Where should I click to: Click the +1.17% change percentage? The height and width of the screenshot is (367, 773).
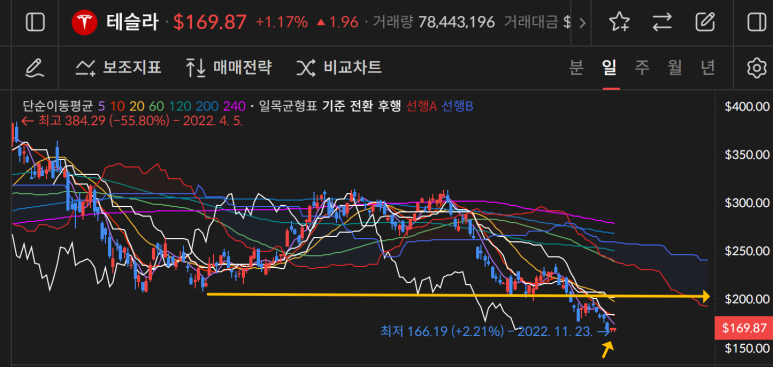(281, 22)
